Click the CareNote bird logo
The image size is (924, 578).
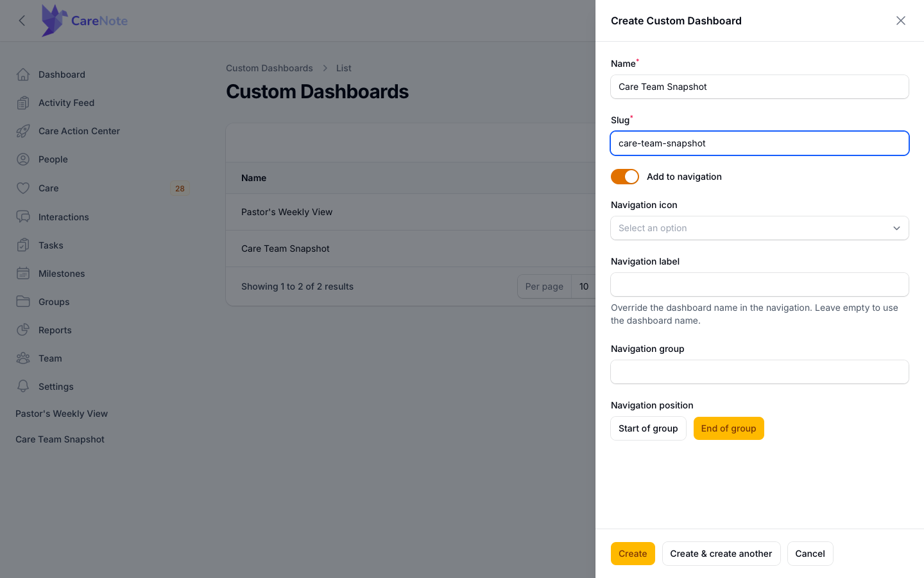[55, 21]
